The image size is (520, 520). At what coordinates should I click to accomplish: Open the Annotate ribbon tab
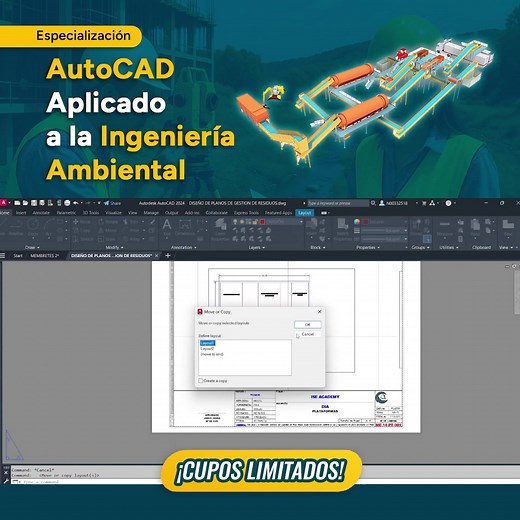(41, 213)
